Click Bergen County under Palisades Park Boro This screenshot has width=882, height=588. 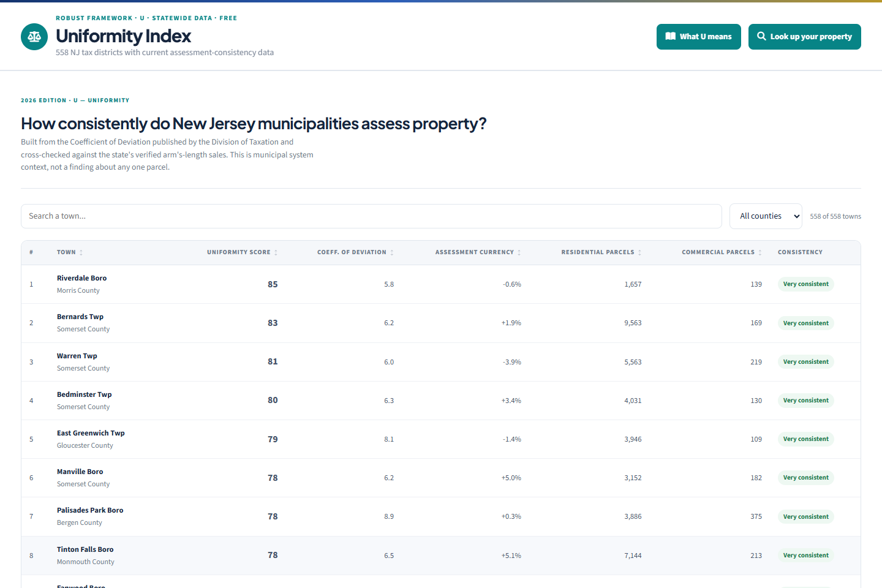point(80,522)
